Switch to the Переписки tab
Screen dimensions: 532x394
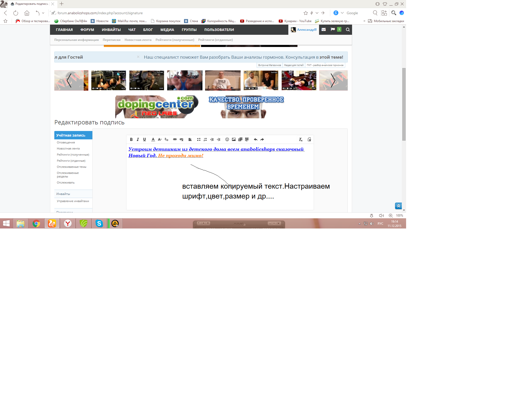111,40
